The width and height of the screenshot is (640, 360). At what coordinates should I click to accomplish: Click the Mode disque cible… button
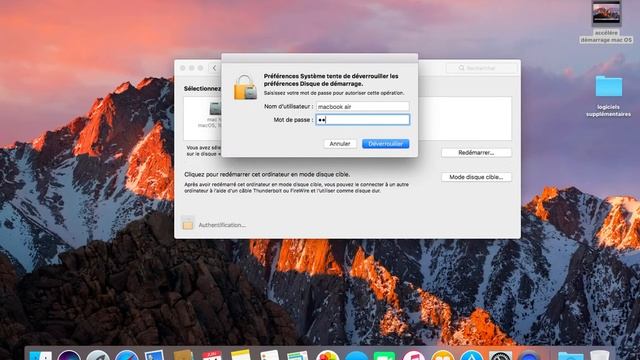coord(476,177)
